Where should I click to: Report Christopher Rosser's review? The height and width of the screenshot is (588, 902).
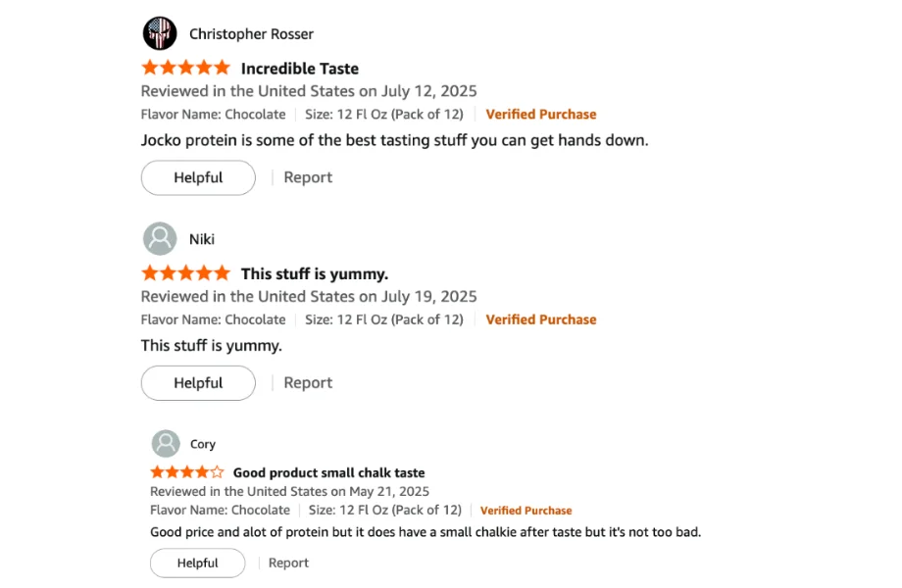[x=308, y=177]
